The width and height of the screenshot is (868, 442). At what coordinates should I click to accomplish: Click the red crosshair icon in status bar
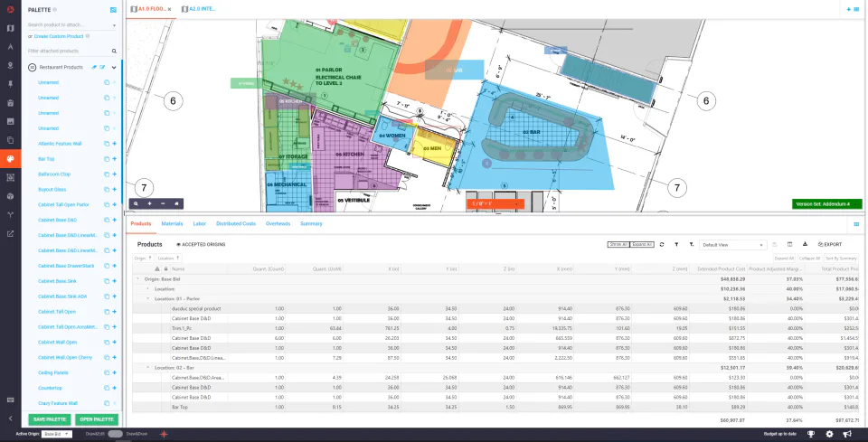[x=164, y=434]
